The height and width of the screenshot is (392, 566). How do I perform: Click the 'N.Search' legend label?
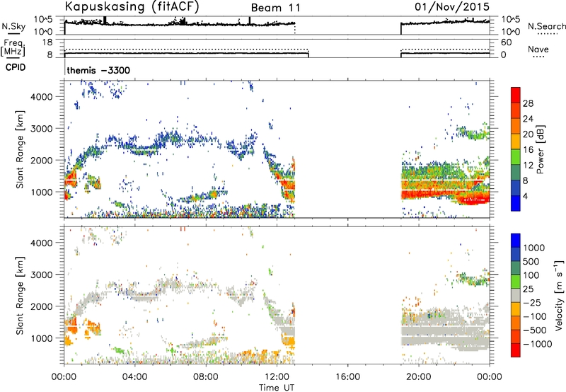click(x=547, y=26)
